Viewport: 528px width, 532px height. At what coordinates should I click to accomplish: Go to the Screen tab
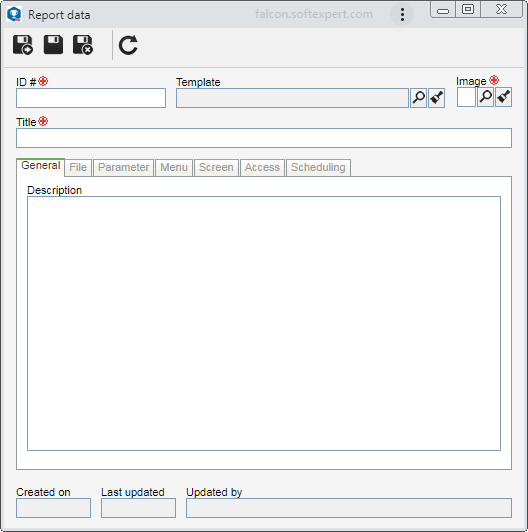(216, 167)
